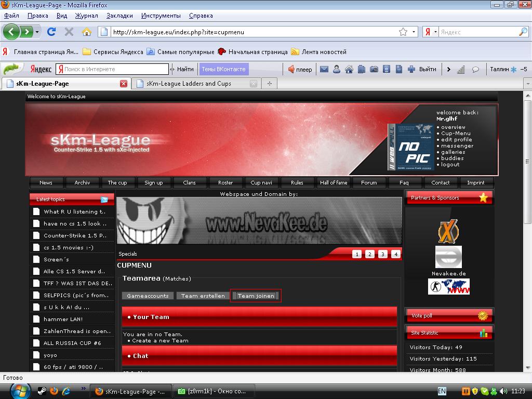Launch Steam from the quick launch bar

42,391
